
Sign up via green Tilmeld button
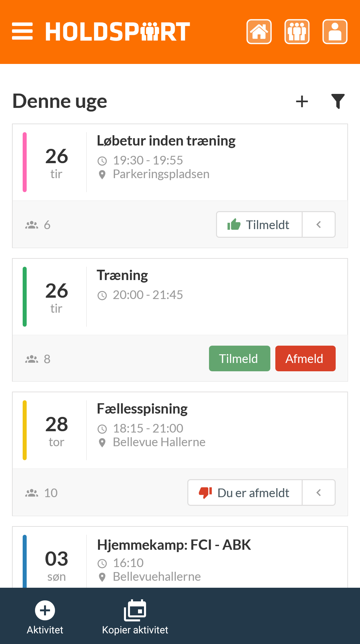240,359
